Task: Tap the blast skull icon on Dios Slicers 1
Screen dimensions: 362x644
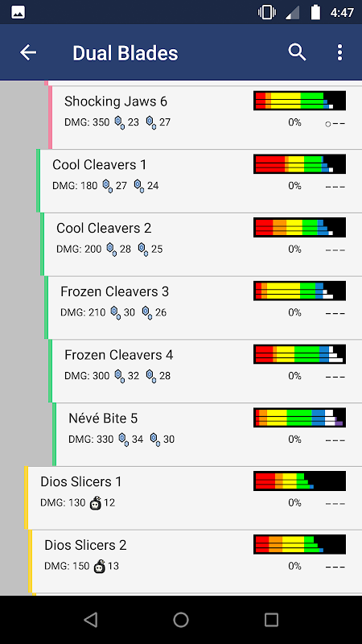Action: [x=95, y=502]
